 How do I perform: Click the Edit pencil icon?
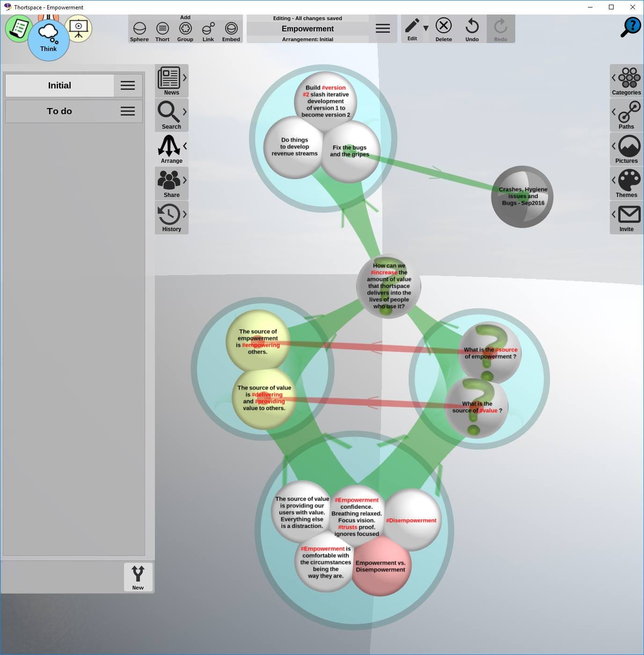[x=412, y=29]
